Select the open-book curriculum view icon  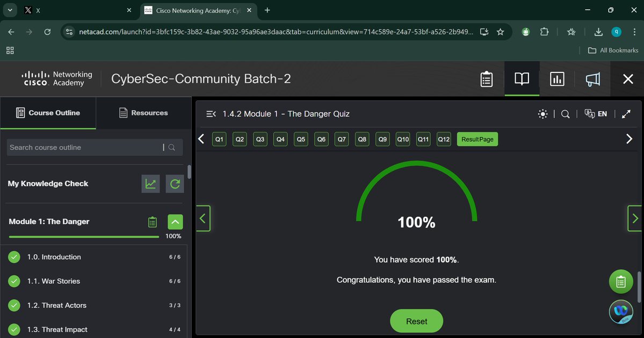[520, 78]
